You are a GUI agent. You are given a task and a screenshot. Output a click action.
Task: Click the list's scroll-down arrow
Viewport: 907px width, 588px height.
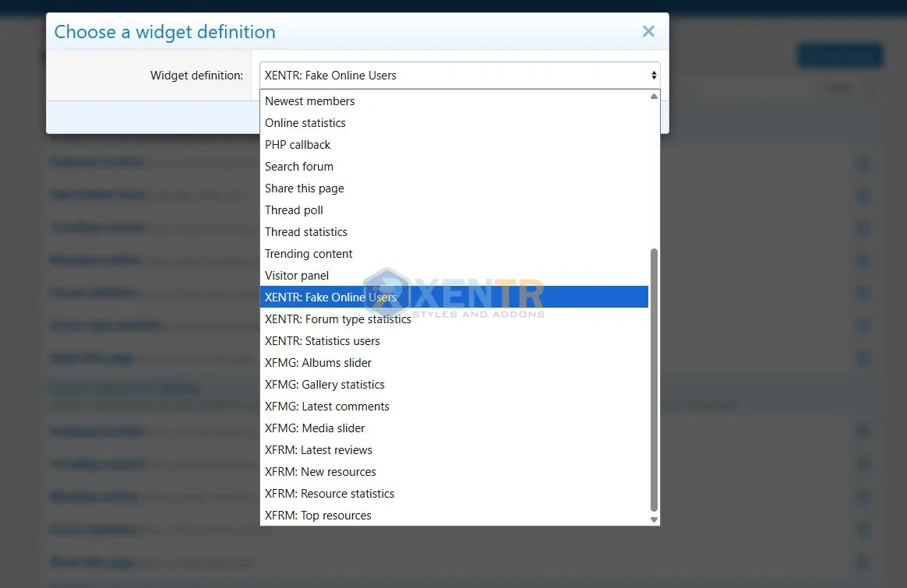(654, 519)
